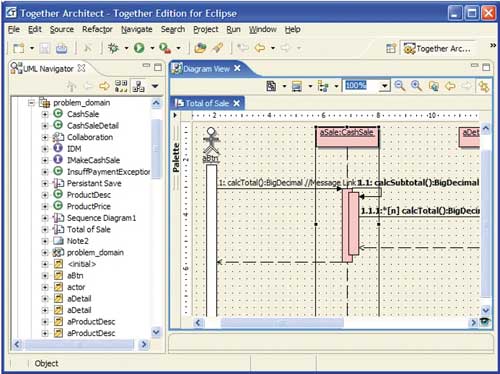Select the Note2 tree item

(78, 241)
